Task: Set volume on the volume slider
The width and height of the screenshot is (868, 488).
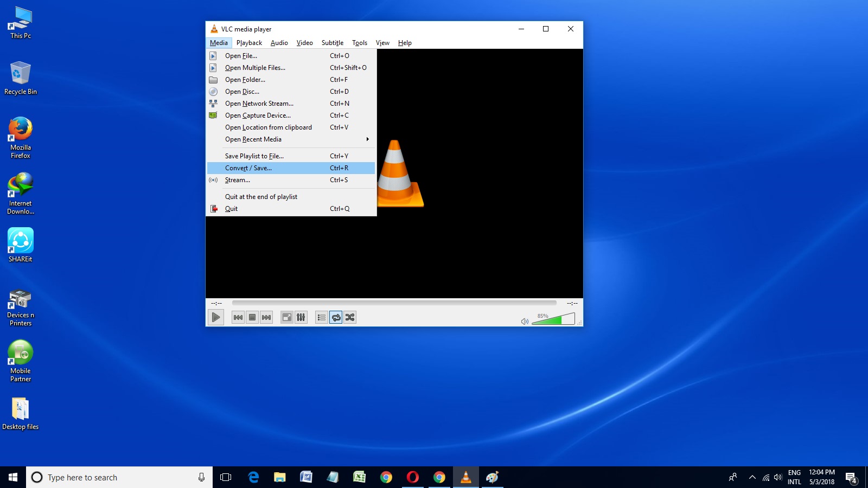Action: tap(553, 319)
